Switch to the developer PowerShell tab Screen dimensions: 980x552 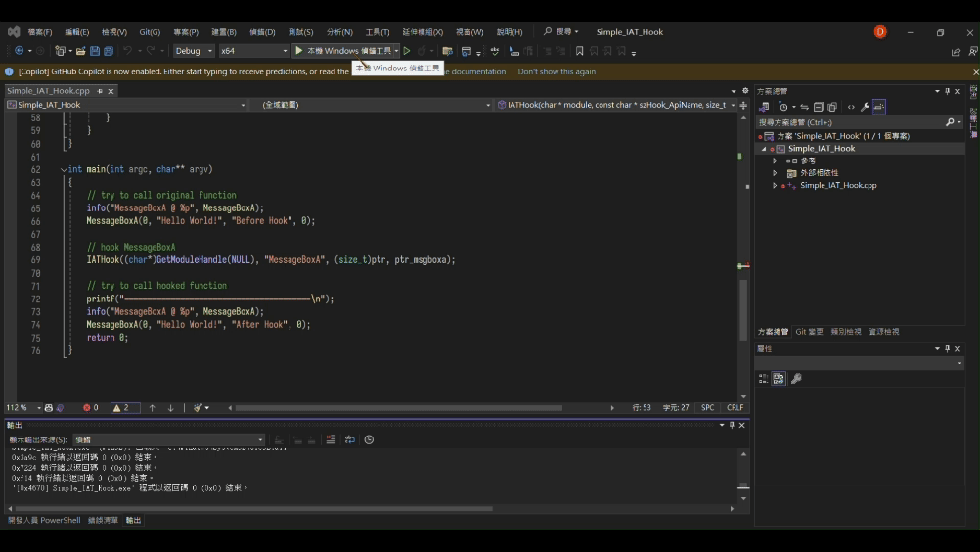(x=44, y=520)
